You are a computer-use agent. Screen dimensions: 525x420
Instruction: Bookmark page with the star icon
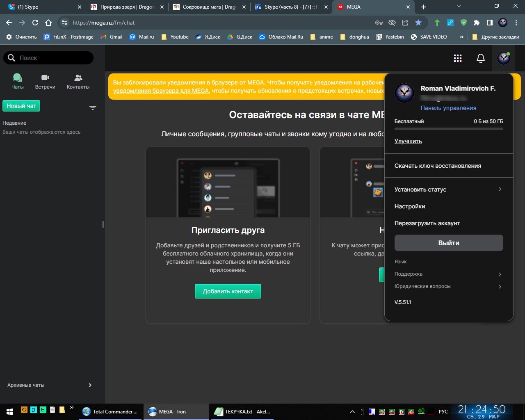[x=418, y=23]
